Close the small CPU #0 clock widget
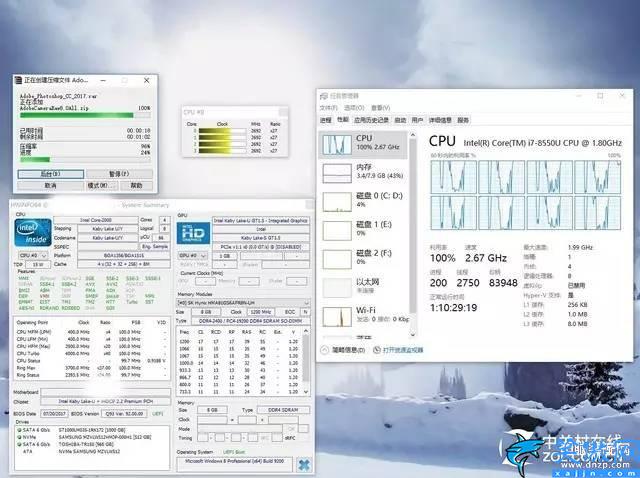The image size is (640, 478). [x=283, y=112]
